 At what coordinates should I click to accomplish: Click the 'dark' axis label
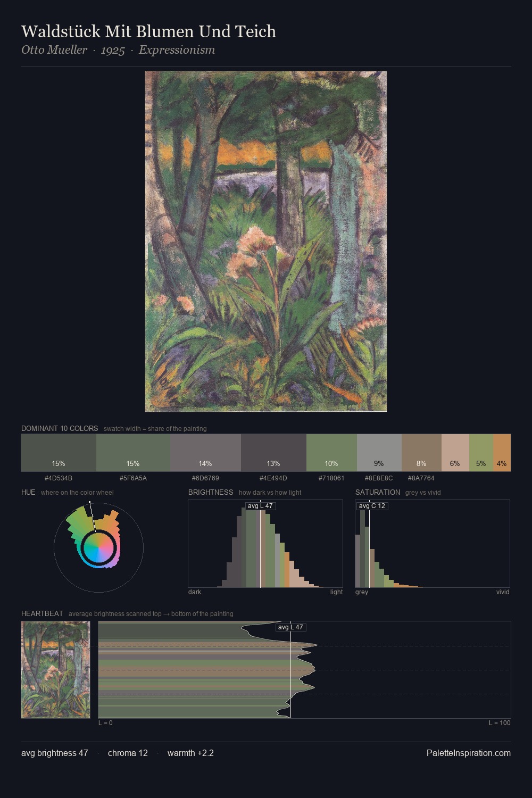click(195, 592)
